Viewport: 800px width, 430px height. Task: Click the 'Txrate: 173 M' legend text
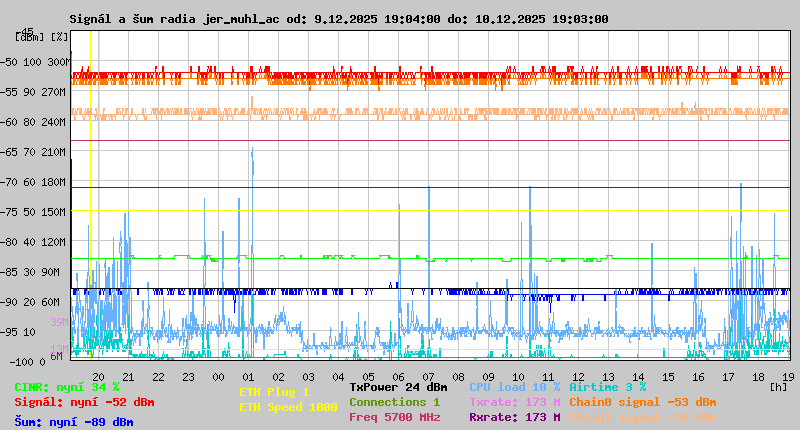click(x=515, y=402)
